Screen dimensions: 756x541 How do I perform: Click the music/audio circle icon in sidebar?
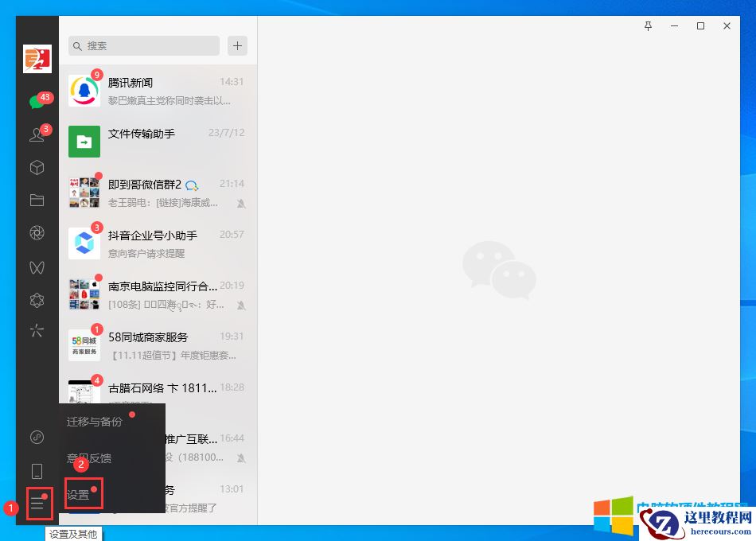37,436
